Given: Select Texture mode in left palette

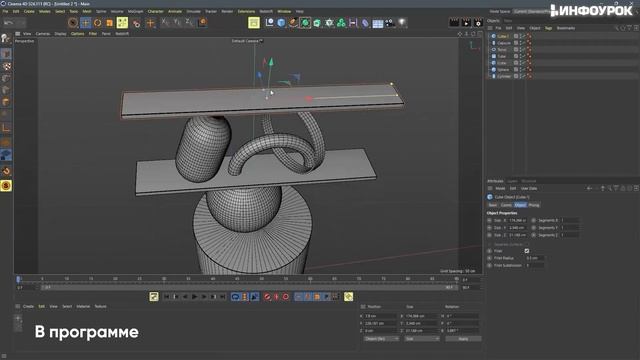Looking at the screenshot, I should (x=6, y=66).
